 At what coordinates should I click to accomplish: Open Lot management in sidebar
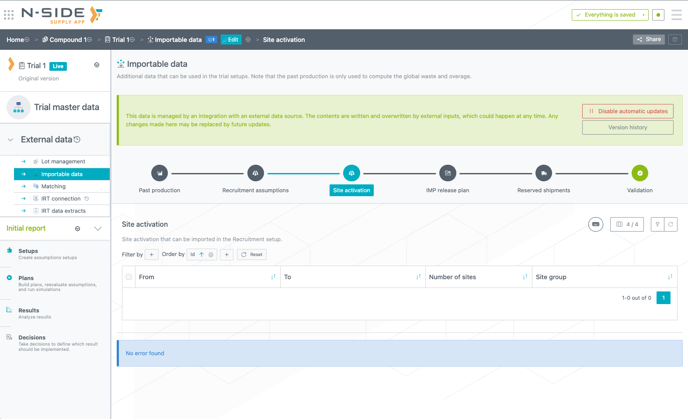point(62,161)
